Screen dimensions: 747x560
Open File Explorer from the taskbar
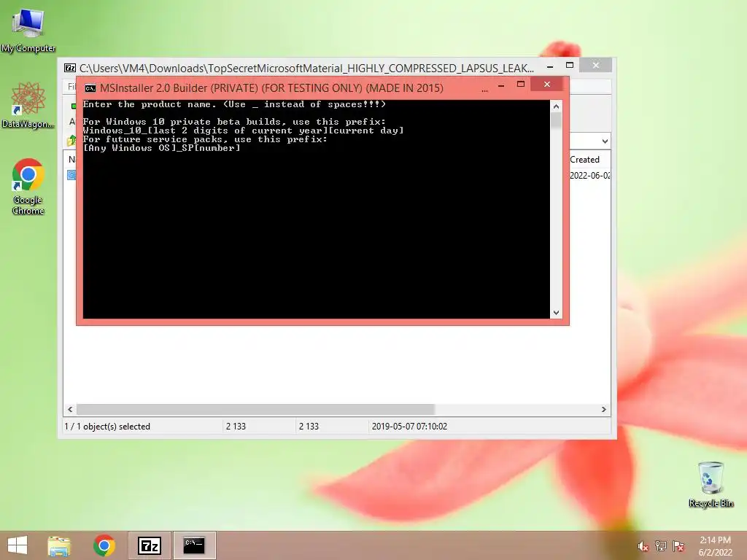click(59, 545)
